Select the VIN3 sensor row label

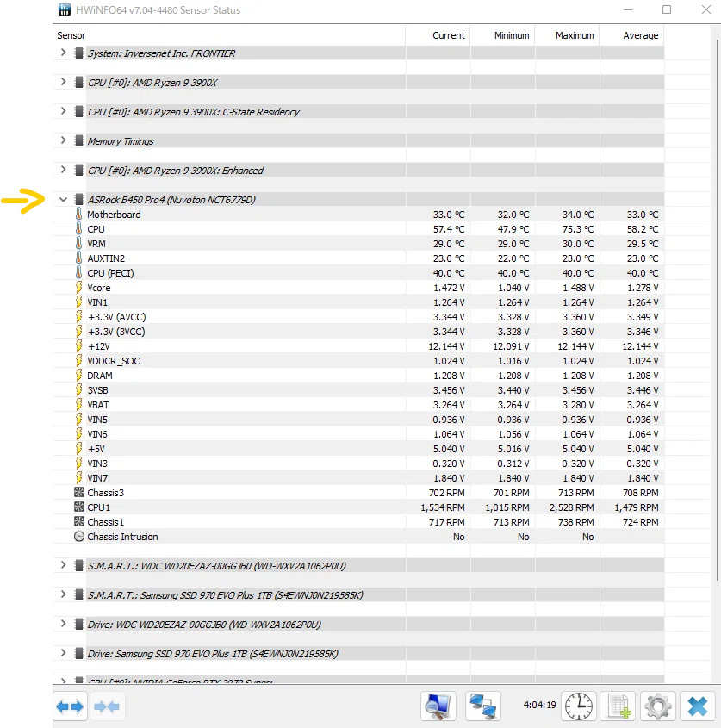[x=97, y=464]
